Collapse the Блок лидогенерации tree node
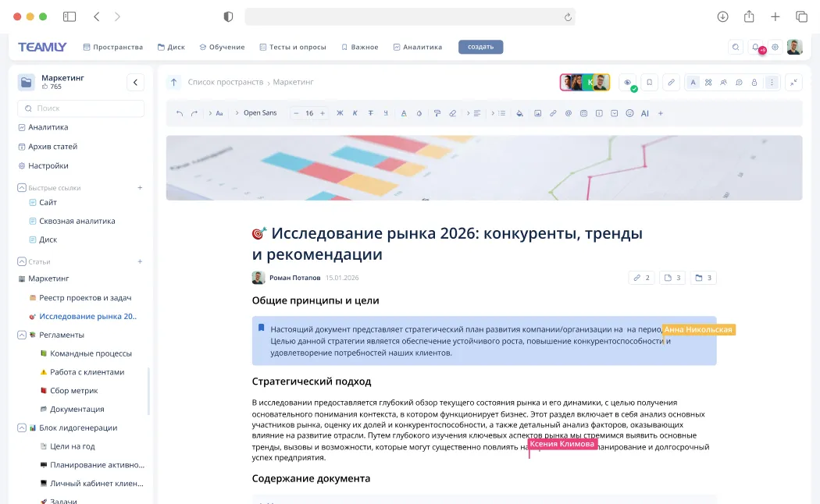The image size is (820, 504). [x=21, y=428]
